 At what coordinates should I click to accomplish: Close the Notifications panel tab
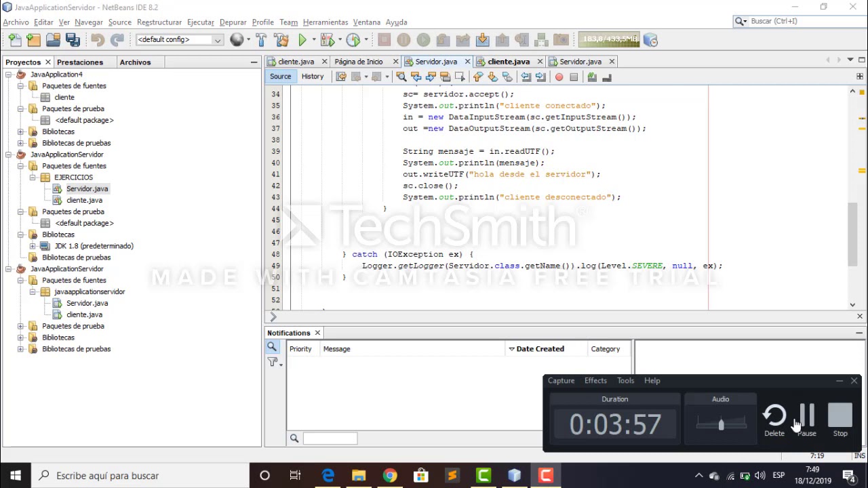(317, 333)
